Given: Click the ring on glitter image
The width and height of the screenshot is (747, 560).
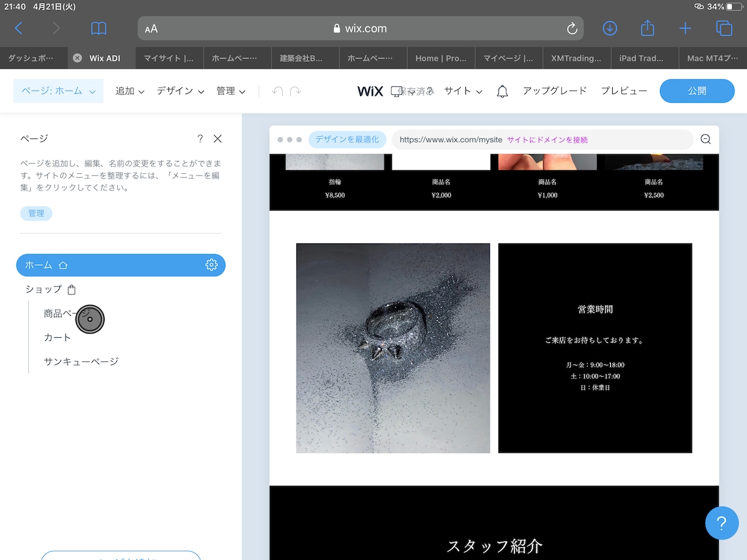Looking at the screenshot, I should (393, 348).
